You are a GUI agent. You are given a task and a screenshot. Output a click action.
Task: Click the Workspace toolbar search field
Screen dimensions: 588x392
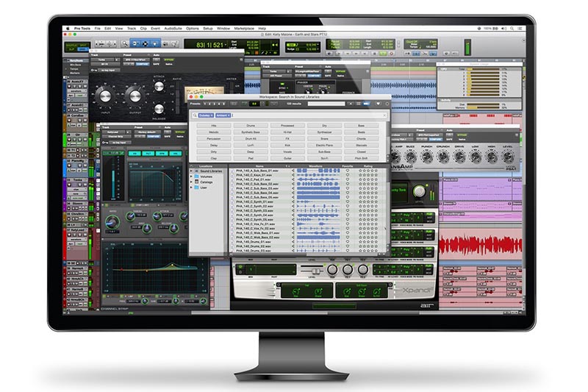point(326,104)
